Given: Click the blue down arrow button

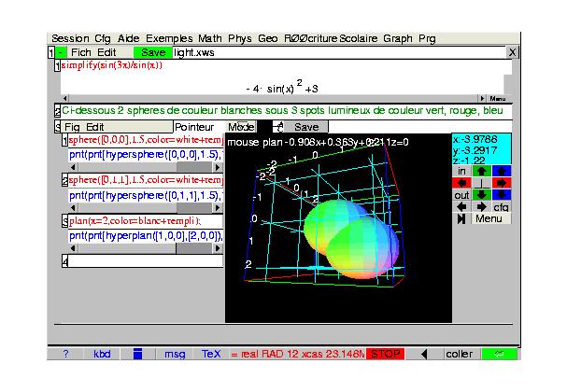Looking at the screenshot, I should click(x=502, y=195).
